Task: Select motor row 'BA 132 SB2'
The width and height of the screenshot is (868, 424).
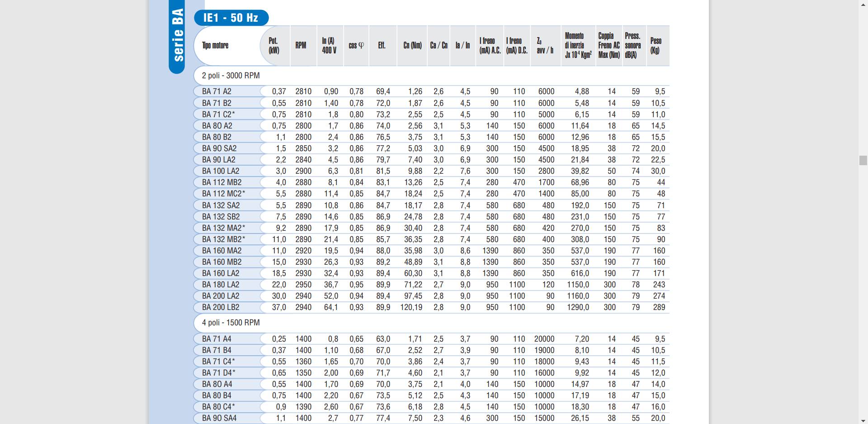Action: pyautogui.click(x=432, y=217)
